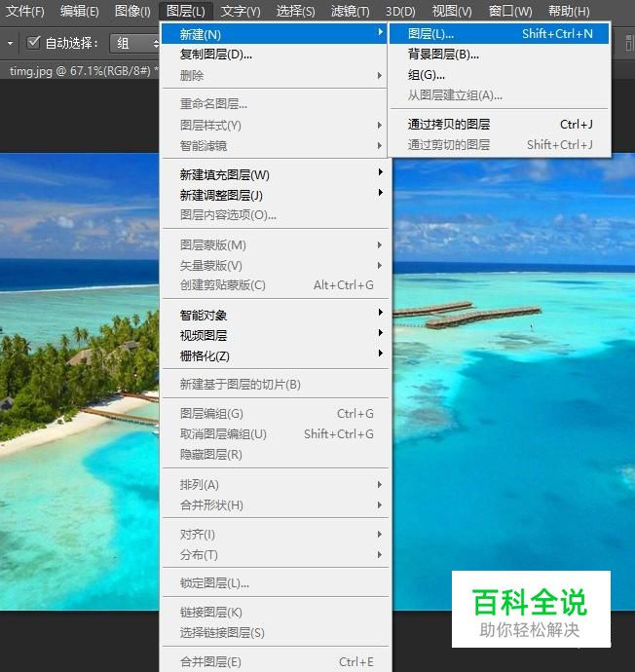Expand the 视频图层 submenu
The image size is (635, 672).
[275, 335]
